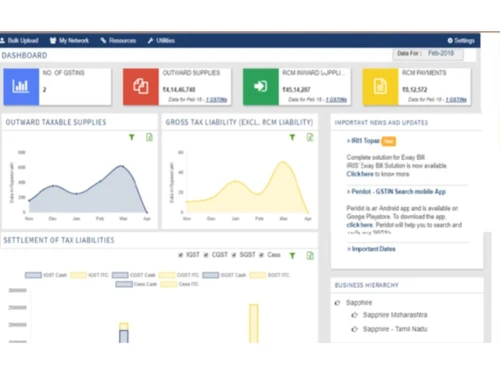
Task: Toggle the IGST ITC legend swatch
Action: pyautogui.click(x=78, y=275)
